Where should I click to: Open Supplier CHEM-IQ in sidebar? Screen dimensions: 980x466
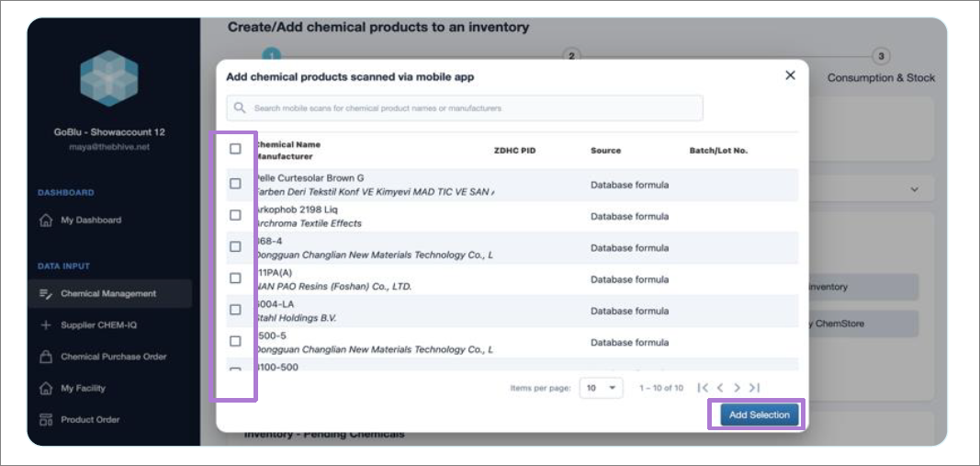point(100,325)
